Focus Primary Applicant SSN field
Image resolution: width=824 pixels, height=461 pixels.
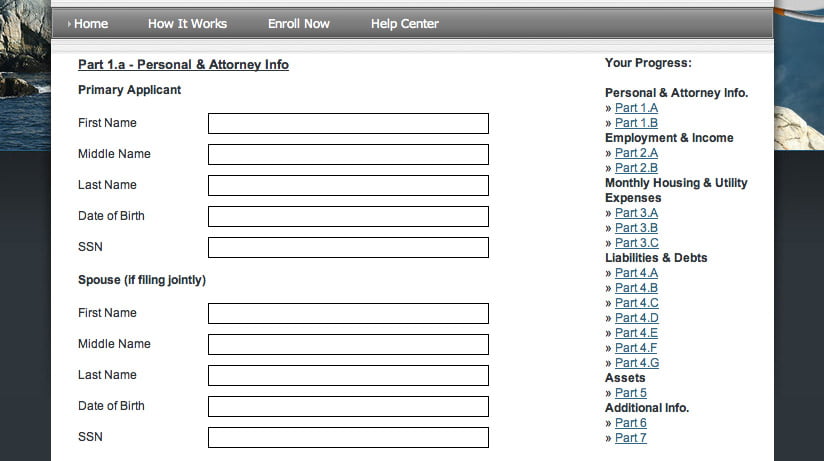[348, 248]
